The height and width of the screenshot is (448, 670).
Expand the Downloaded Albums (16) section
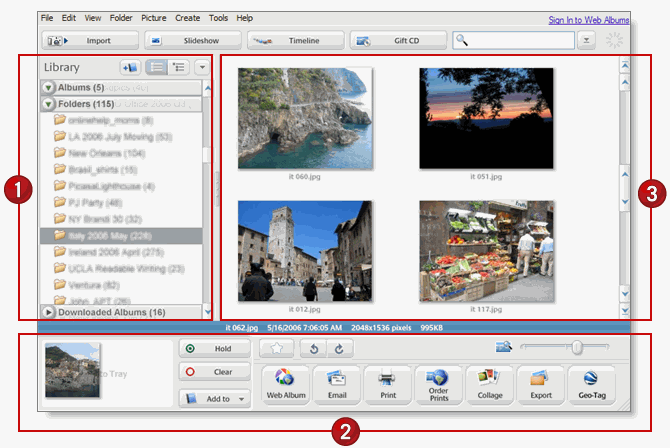[x=48, y=312]
